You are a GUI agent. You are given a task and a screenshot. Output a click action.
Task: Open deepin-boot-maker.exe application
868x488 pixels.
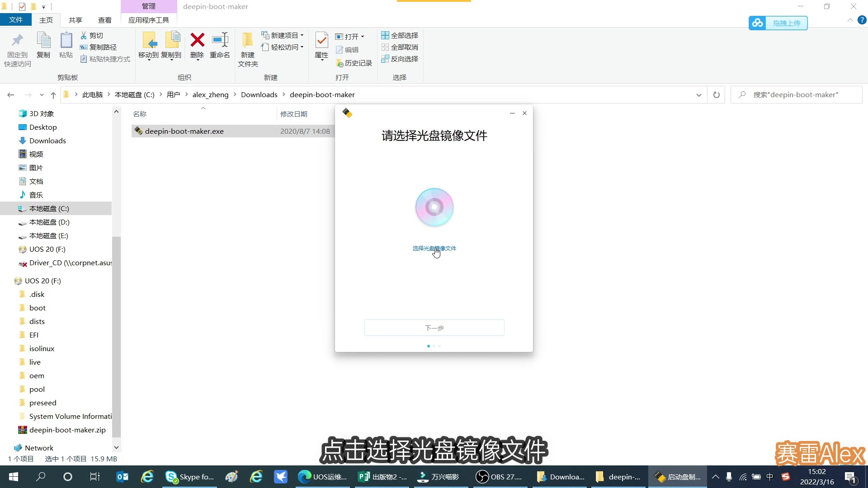pos(184,131)
